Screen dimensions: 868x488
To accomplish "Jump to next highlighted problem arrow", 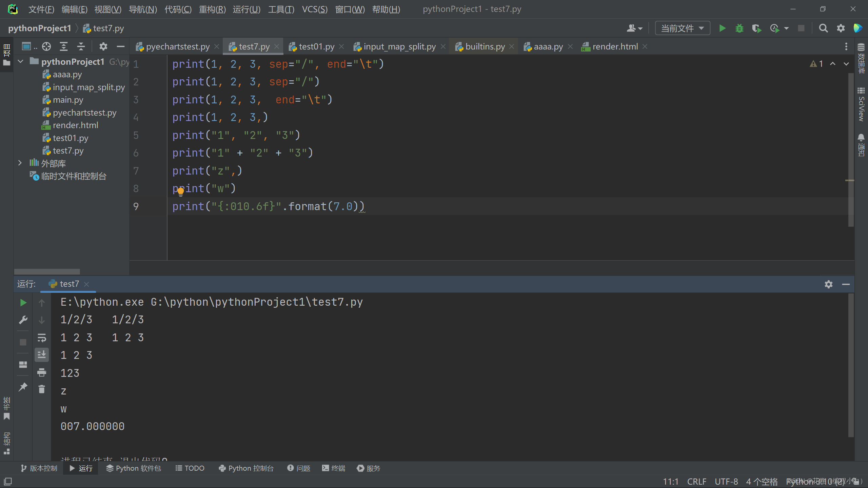I will point(846,64).
